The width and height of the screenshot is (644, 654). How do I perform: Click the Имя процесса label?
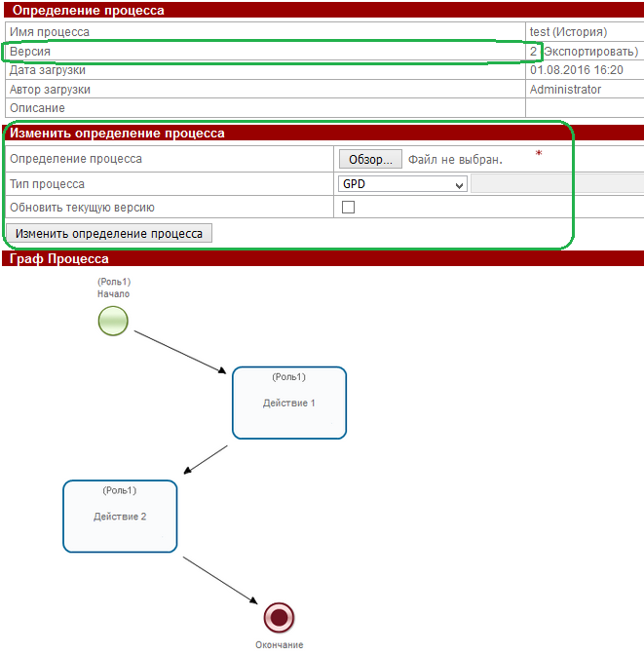click(x=50, y=32)
